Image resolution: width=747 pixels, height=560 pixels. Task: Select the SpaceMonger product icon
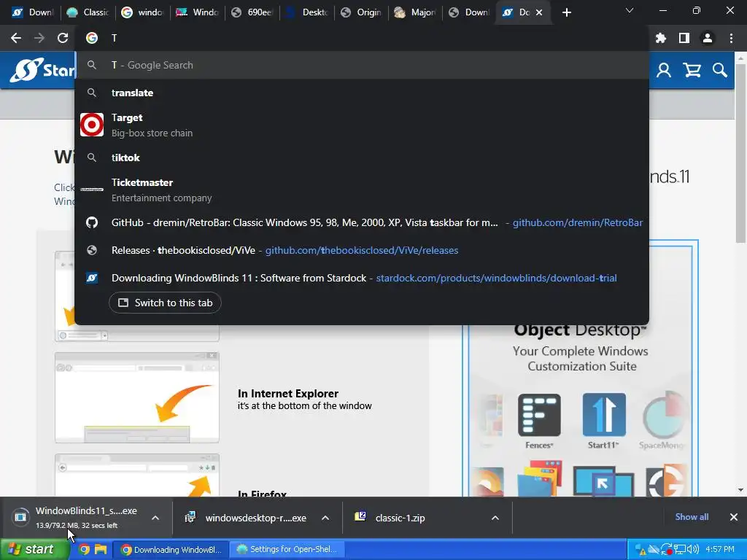(664, 415)
